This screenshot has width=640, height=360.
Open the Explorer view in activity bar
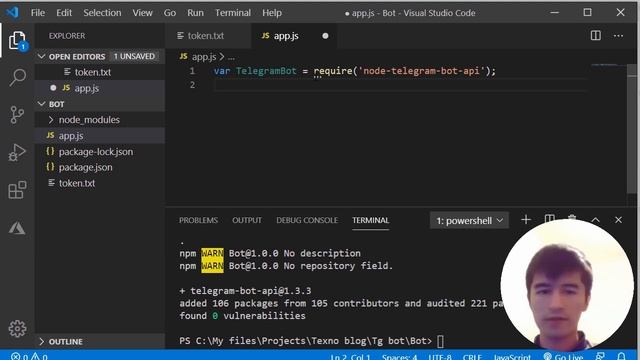[17, 40]
